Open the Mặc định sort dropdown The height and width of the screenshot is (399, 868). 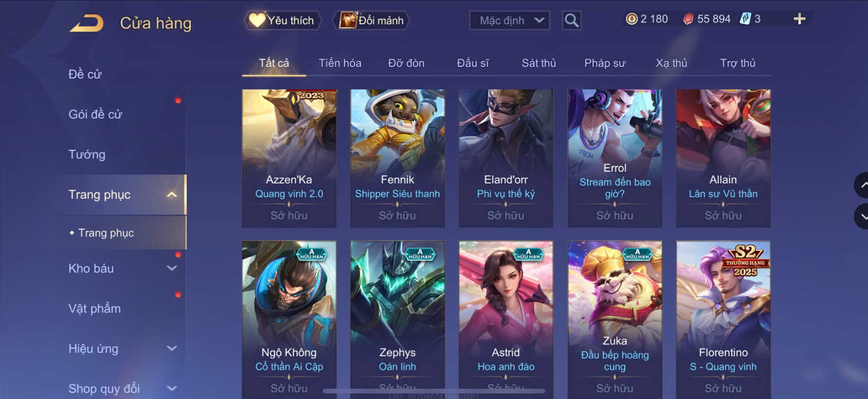coord(510,21)
